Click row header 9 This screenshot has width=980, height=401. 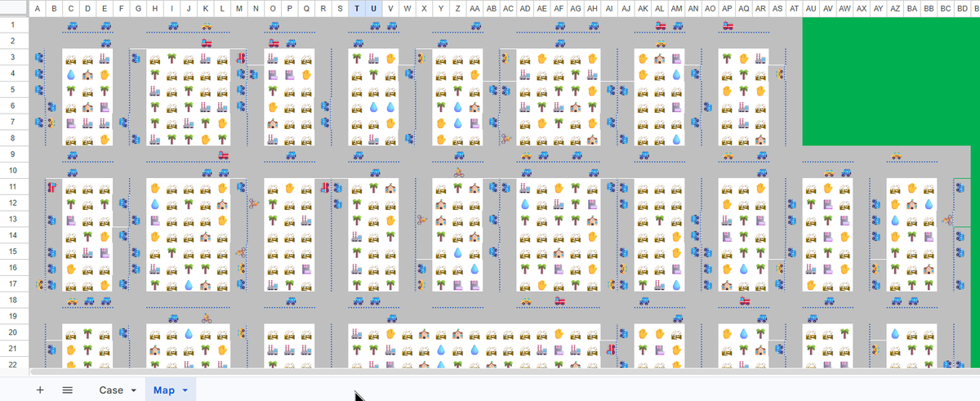(15, 154)
